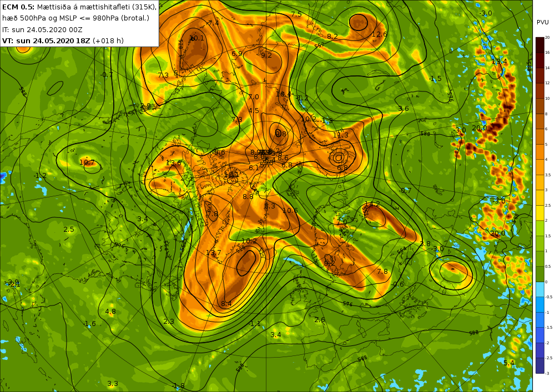Click the PV value -1.6 on the map
Viewport: 555px width, 392px height.
click(x=89, y=324)
